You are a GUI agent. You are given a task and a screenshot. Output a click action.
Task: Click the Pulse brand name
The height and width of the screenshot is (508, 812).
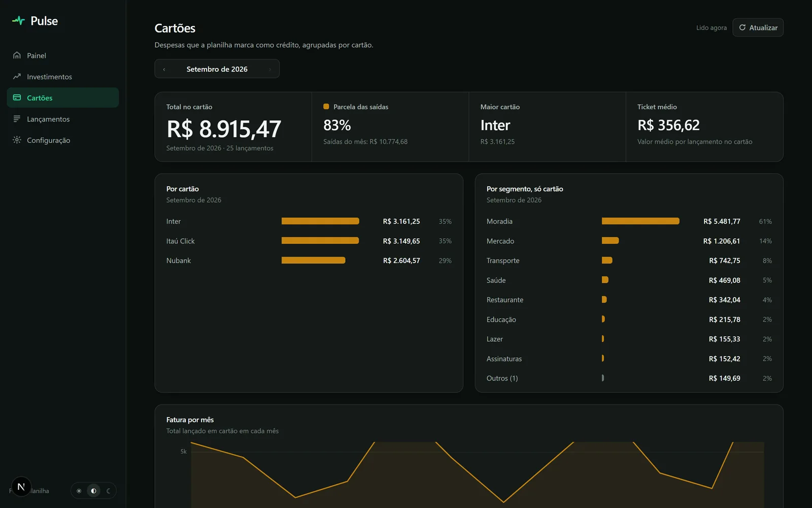click(44, 21)
